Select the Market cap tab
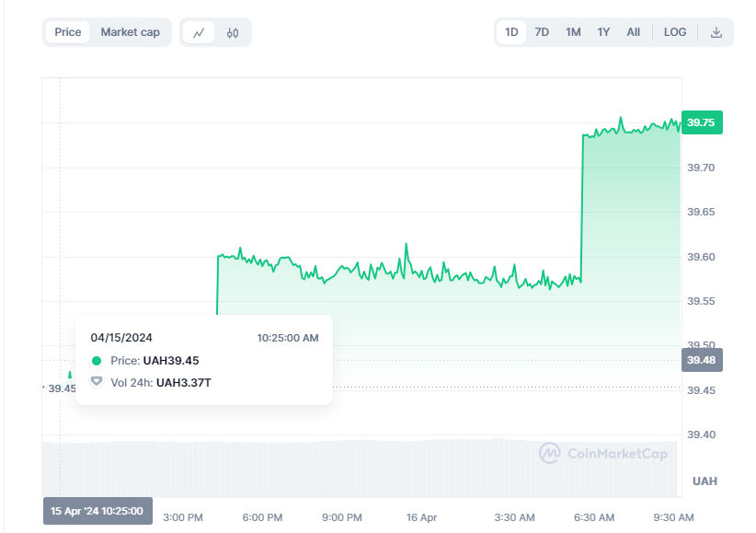Screen dimensions: 756x533 131,32
